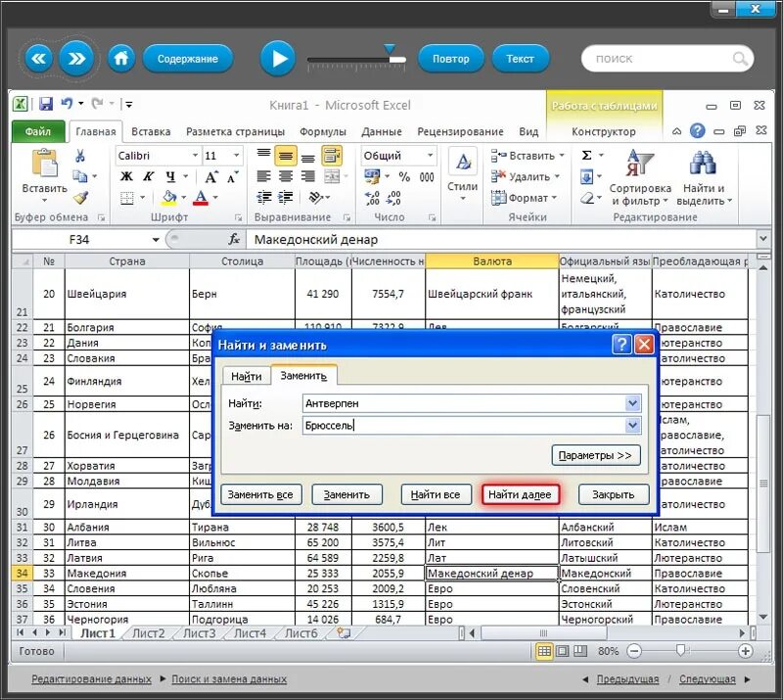
Task: Expand the Удалить cells dropdown
Action: [x=557, y=176]
